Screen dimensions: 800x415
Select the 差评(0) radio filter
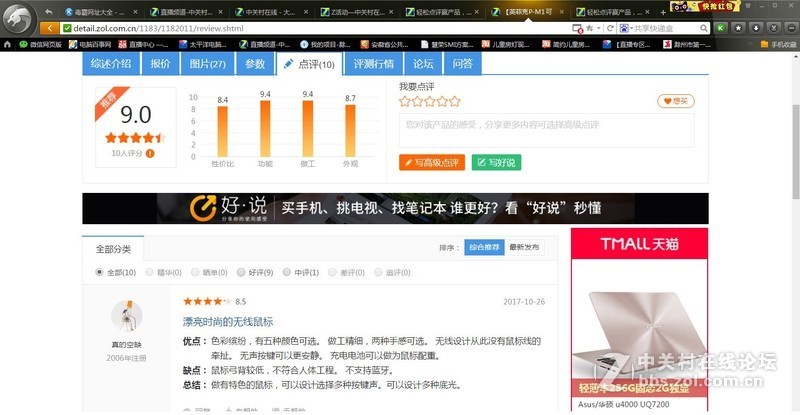click(x=332, y=272)
